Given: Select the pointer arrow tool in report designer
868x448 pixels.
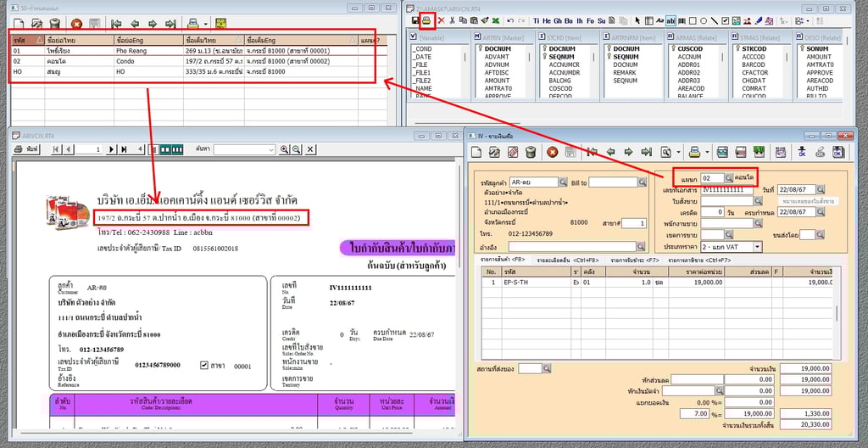Looking at the screenshot, I should (x=637, y=21).
